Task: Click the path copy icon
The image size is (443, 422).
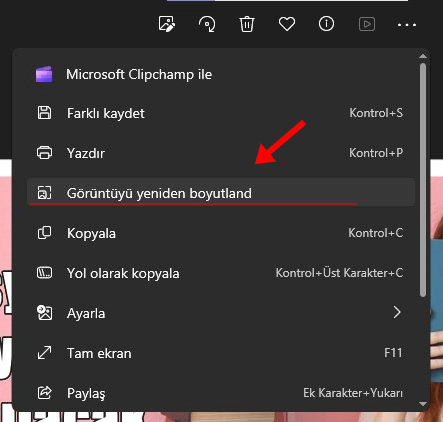Action: pyautogui.click(x=44, y=273)
